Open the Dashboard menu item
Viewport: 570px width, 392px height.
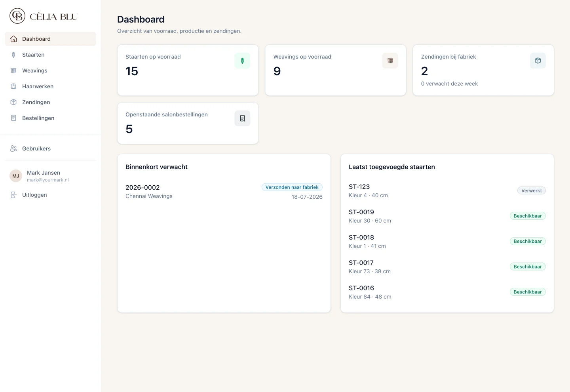point(50,39)
